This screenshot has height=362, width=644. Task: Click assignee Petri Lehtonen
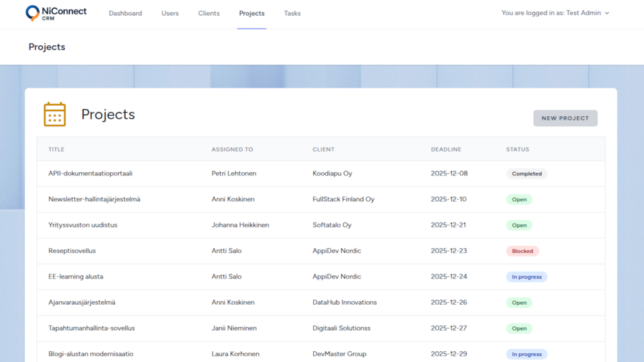234,173
